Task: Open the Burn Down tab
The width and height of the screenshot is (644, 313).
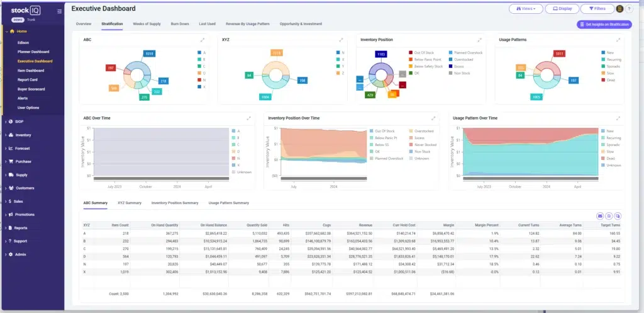Action: point(180,24)
